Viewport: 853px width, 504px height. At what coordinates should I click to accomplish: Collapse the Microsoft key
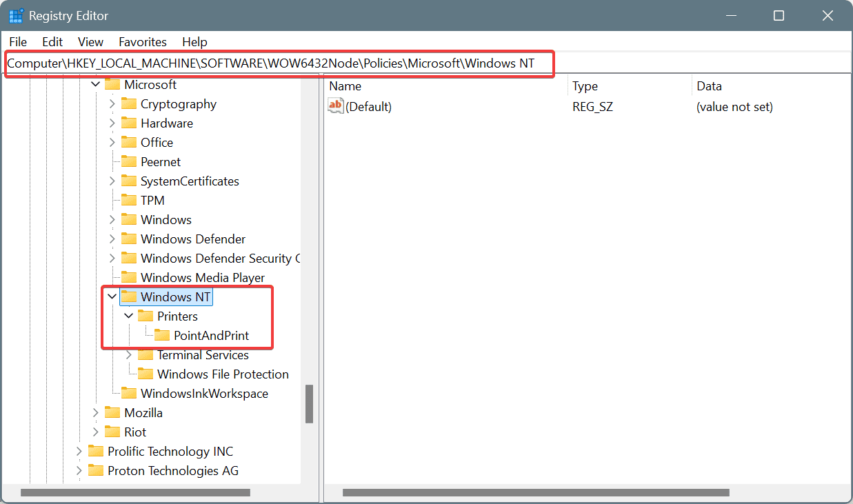pos(96,84)
